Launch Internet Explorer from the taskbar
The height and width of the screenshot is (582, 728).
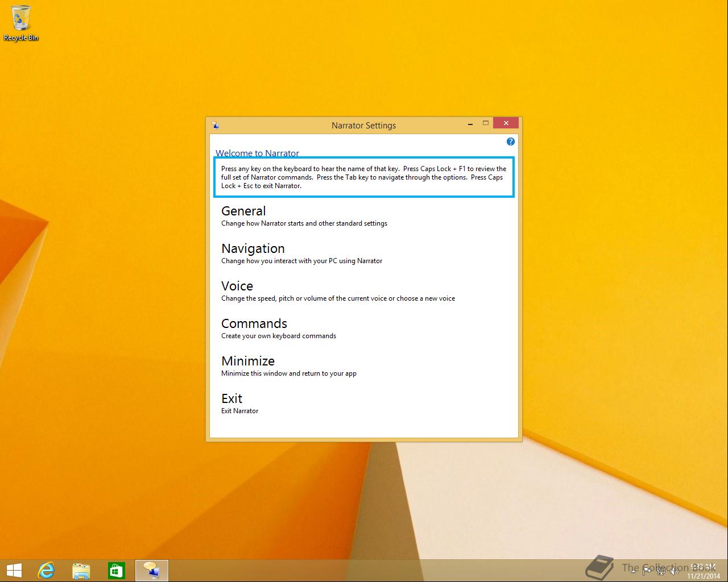[46, 570]
